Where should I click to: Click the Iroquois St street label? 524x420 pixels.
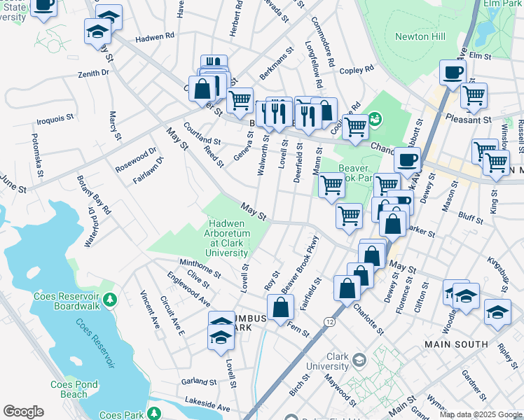pos(55,119)
